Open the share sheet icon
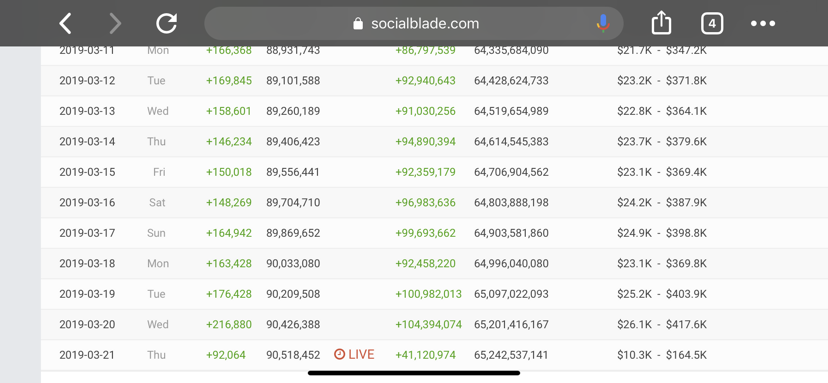Image resolution: width=828 pixels, height=383 pixels. coord(661,23)
